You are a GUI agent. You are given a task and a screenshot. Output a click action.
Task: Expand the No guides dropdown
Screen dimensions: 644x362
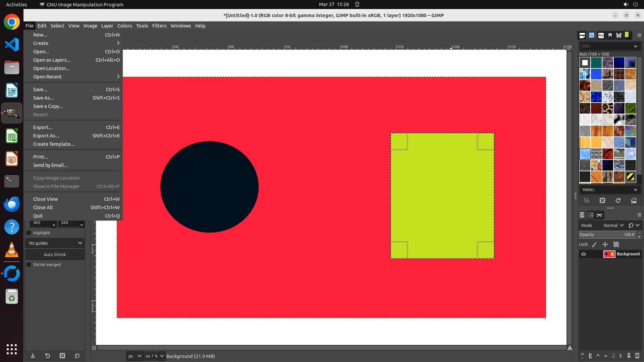[55, 243]
